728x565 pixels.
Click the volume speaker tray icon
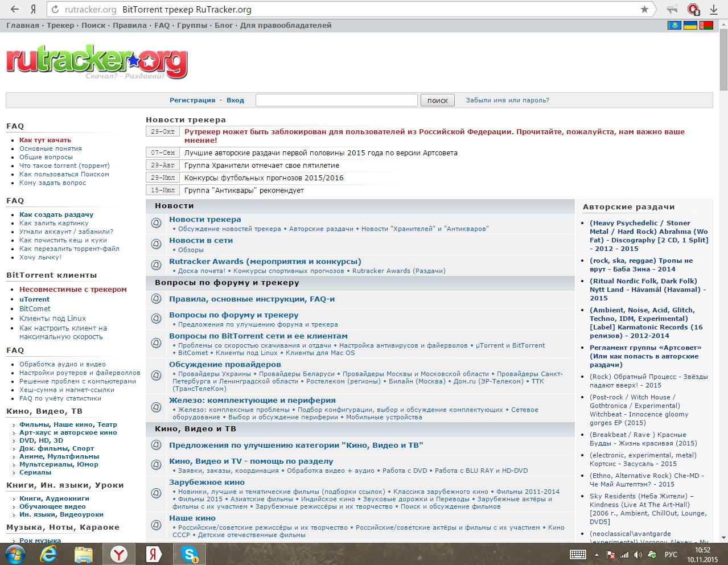[x=638, y=555]
